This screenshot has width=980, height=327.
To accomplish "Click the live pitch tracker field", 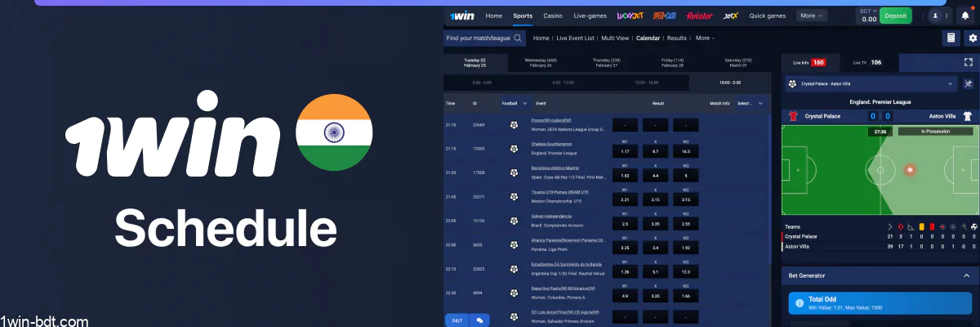I will click(879, 171).
